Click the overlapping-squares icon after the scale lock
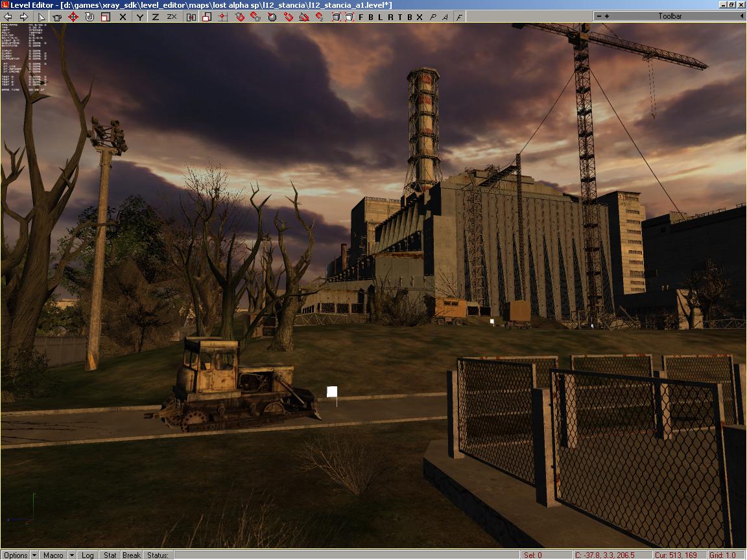The width and height of the screenshot is (747, 560). tap(207, 17)
